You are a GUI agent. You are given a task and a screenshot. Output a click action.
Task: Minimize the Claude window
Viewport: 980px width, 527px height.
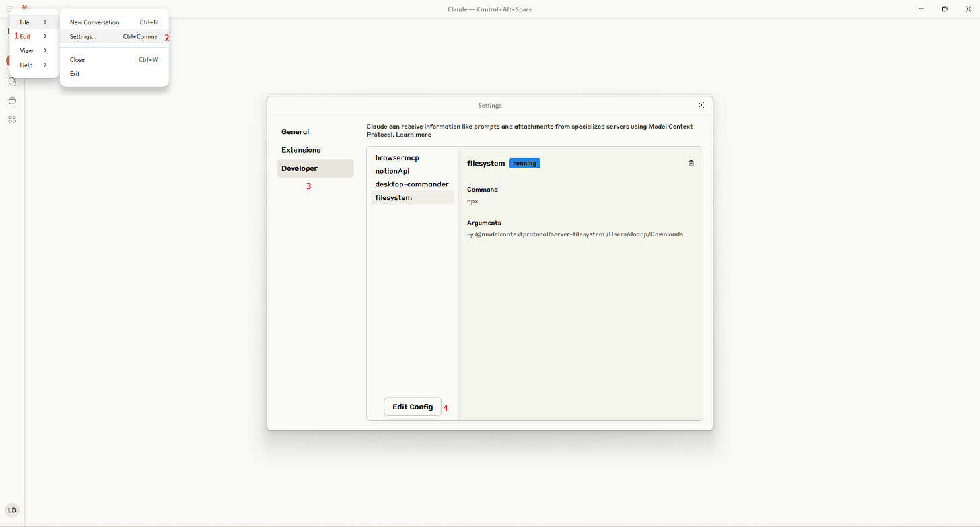[x=921, y=9]
